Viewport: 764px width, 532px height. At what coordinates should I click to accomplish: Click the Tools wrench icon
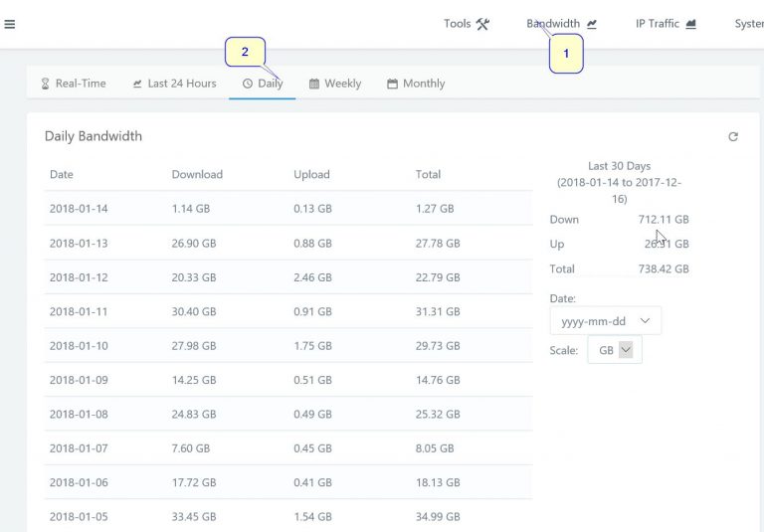click(x=482, y=24)
